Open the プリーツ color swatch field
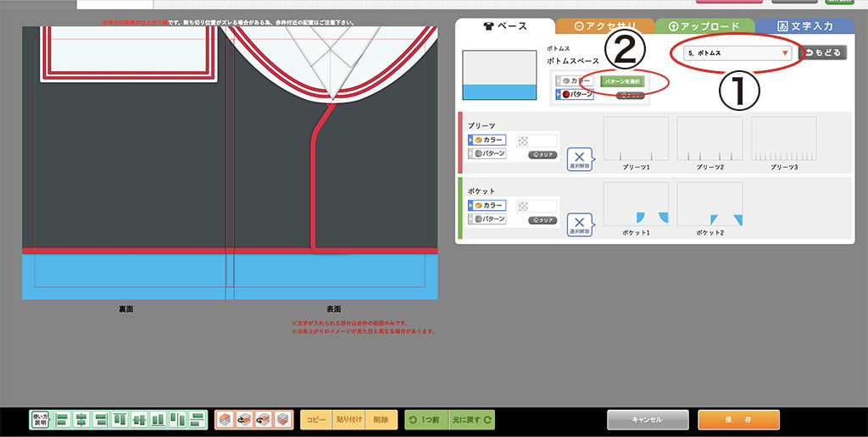This screenshot has width=868, height=437. 537,141
